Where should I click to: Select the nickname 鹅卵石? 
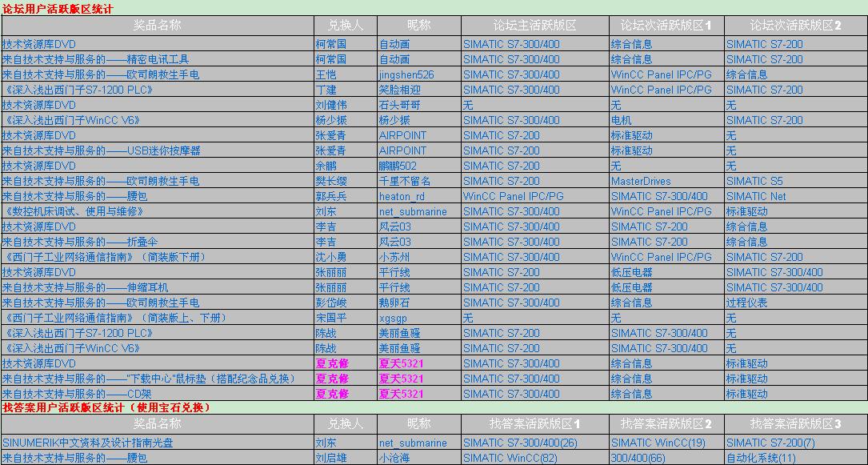(x=394, y=303)
